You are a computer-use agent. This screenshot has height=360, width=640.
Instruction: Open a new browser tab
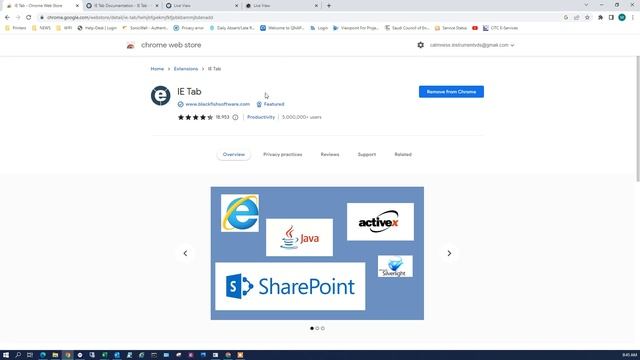(x=329, y=6)
